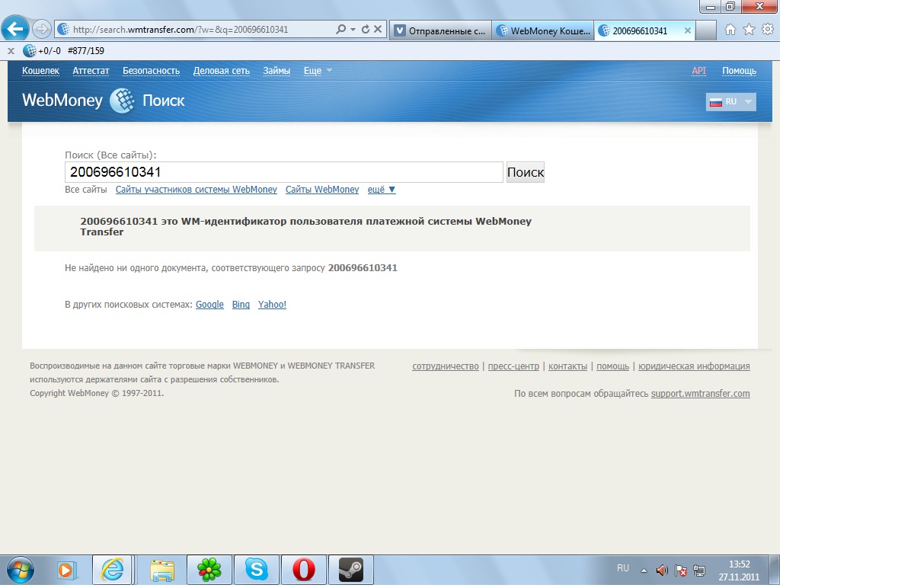Open the 'Займы' menu item

coord(276,71)
